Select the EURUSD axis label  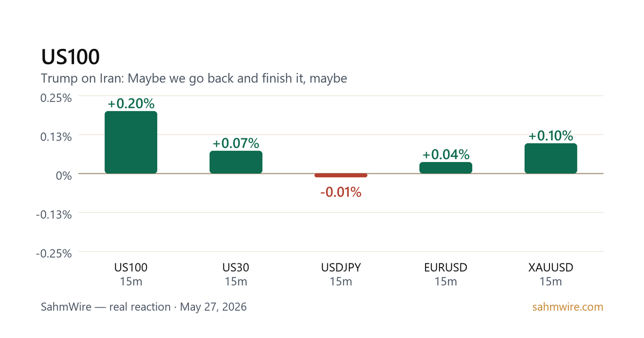click(x=445, y=267)
